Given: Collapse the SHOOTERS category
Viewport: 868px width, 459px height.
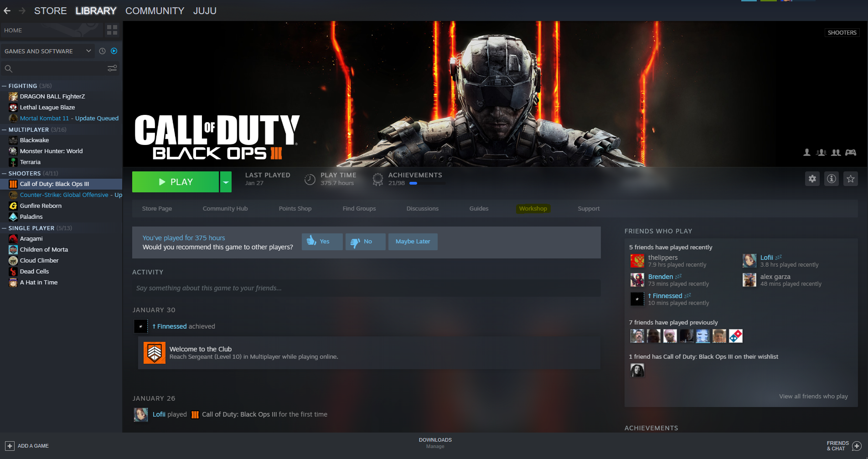Looking at the screenshot, I should tap(4, 173).
